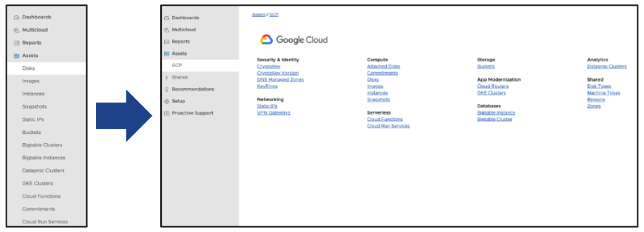Open Commitments link under Compute
The height and width of the screenshot is (232, 644).
[x=382, y=73]
